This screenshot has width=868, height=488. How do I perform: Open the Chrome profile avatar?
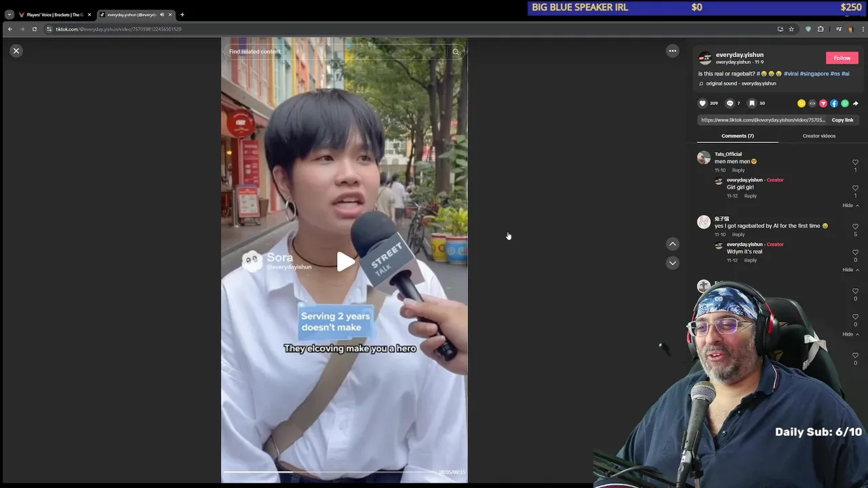tap(850, 29)
